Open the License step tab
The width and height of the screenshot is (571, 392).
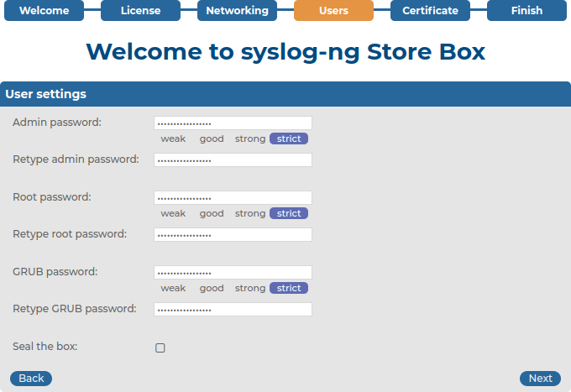[x=140, y=10]
